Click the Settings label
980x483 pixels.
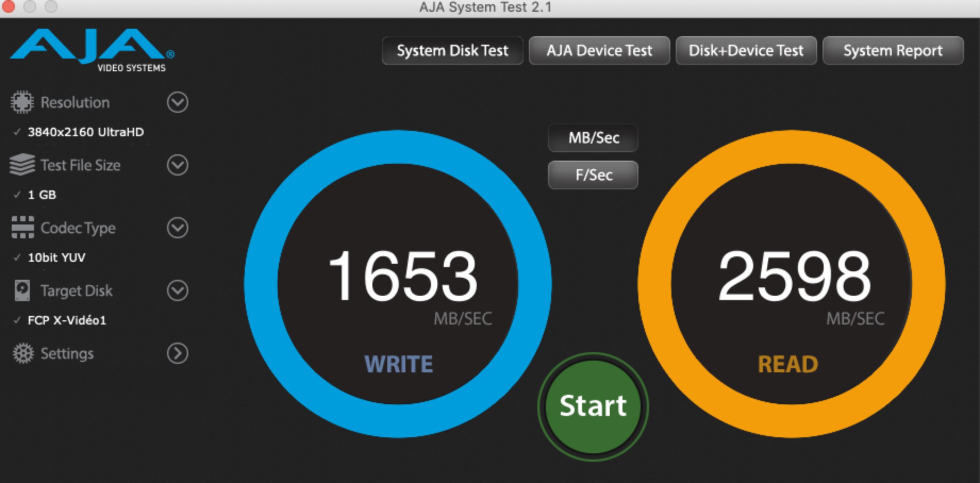(x=67, y=354)
